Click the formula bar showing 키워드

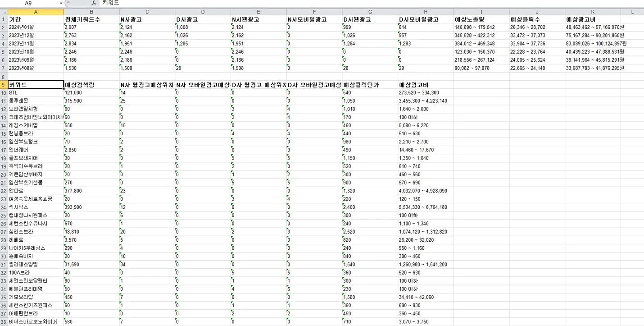[x=372, y=3]
